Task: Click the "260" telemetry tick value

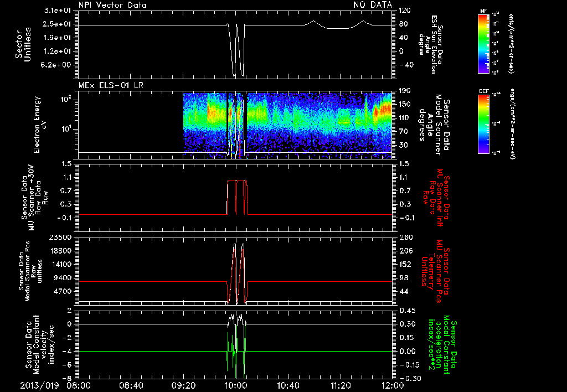Action: 406,237
